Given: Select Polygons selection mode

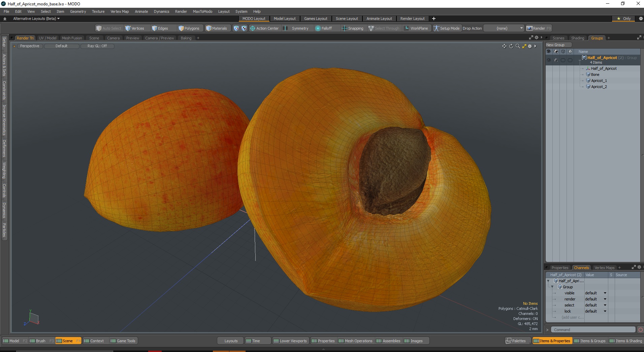Looking at the screenshot, I should [x=189, y=28].
